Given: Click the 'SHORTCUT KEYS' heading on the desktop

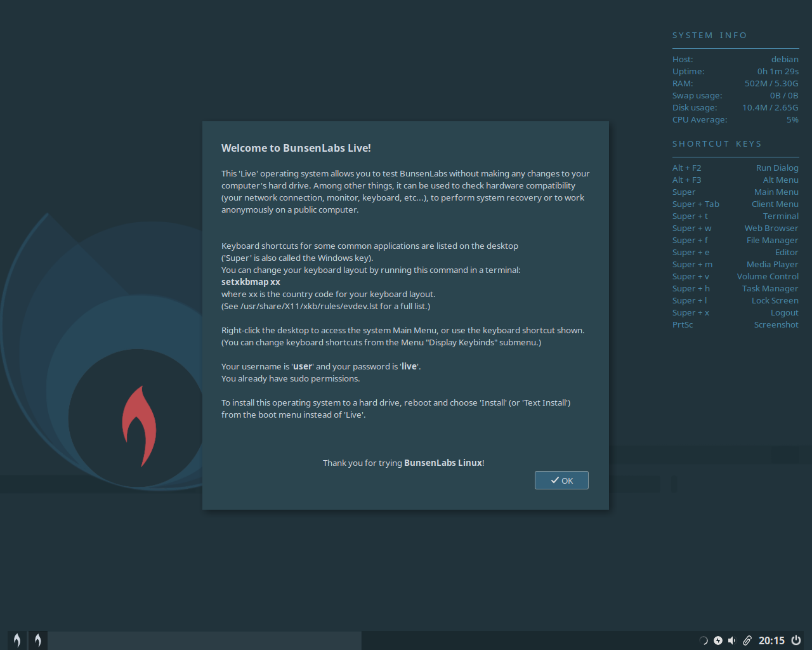Looking at the screenshot, I should click(717, 144).
